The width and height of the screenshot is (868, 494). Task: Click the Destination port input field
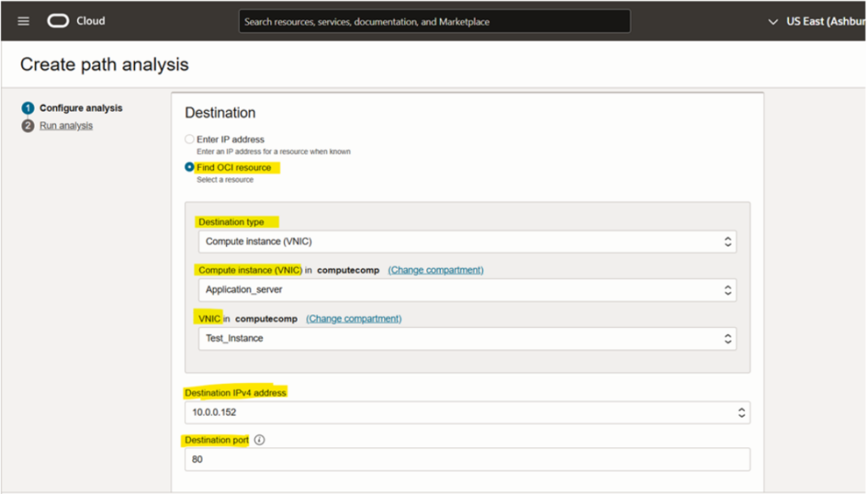click(x=467, y=459)
